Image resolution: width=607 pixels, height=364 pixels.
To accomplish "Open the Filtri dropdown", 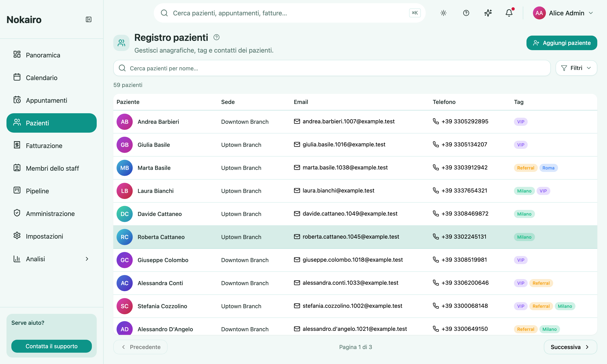I will pyautogui.click(x=576, y=68).
